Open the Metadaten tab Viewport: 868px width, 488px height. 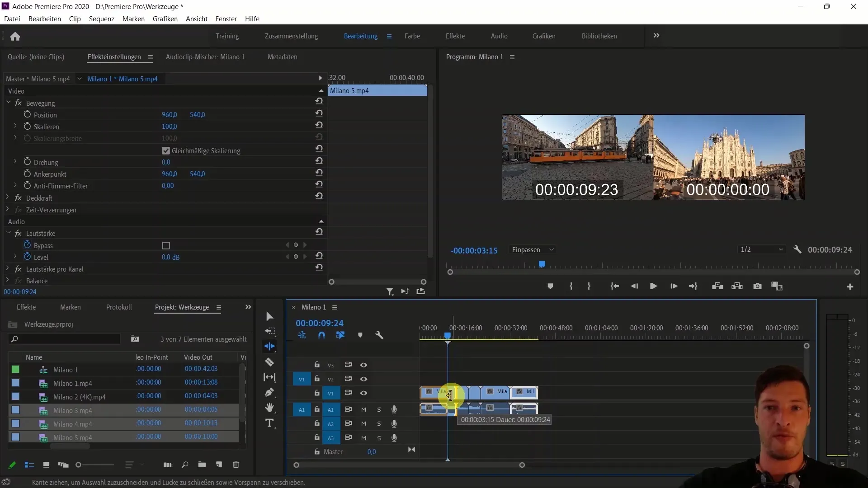point(283,57)
